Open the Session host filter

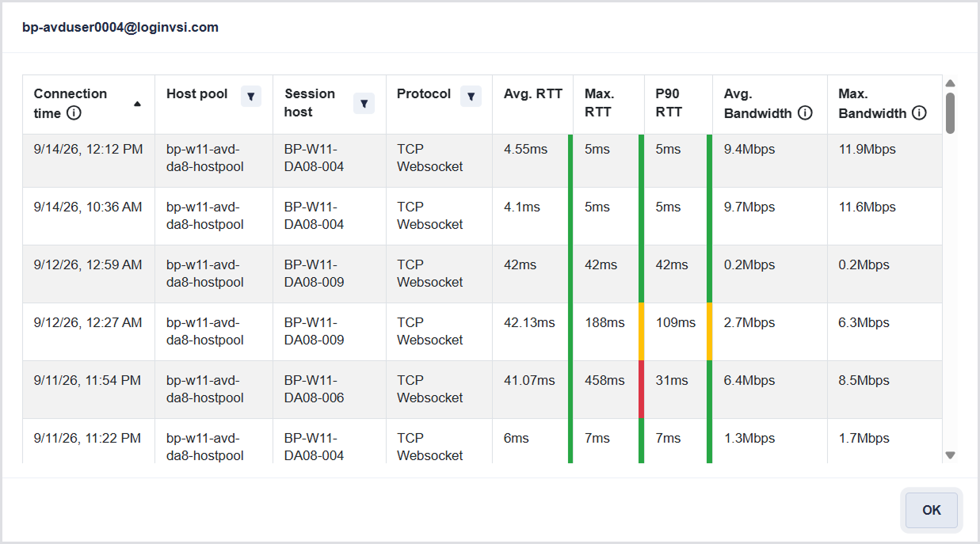(364, 103)
